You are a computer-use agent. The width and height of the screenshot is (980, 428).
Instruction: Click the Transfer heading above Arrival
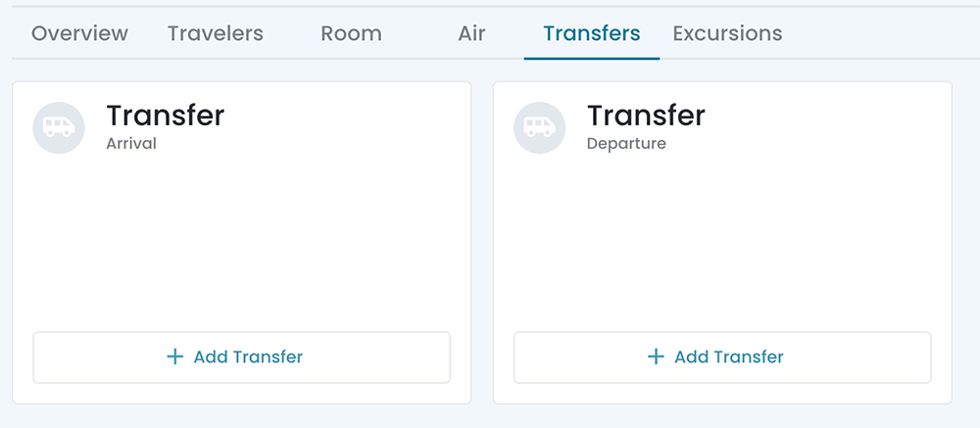pos(166,116)
